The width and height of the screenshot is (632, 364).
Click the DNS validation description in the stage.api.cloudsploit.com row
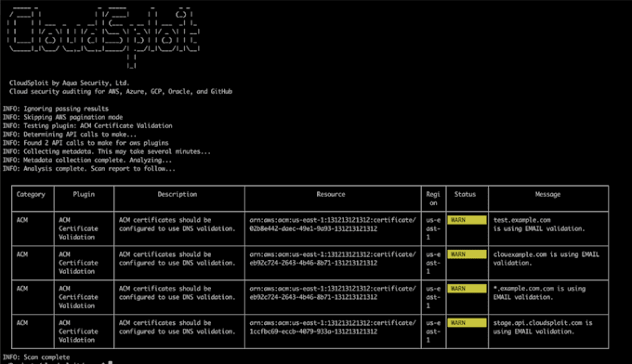pyautogui.click(x=177, y=327)
